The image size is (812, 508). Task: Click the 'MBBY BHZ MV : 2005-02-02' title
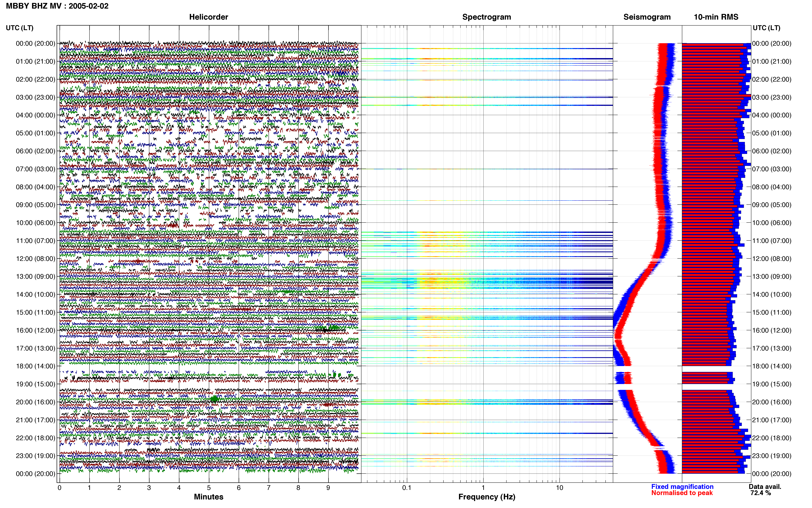point(57,6)
